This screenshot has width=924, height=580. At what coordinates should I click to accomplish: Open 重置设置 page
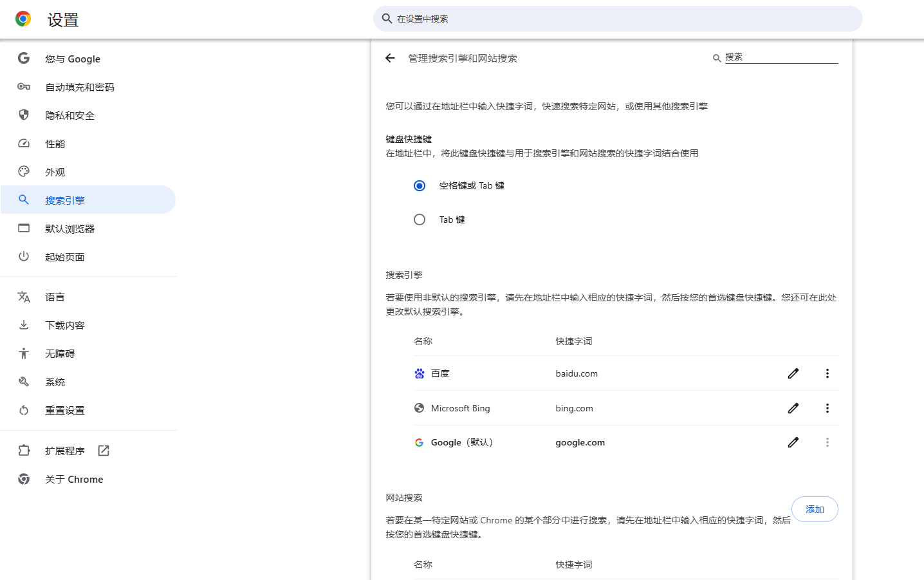pyautogui.click(x=88, y=410)
